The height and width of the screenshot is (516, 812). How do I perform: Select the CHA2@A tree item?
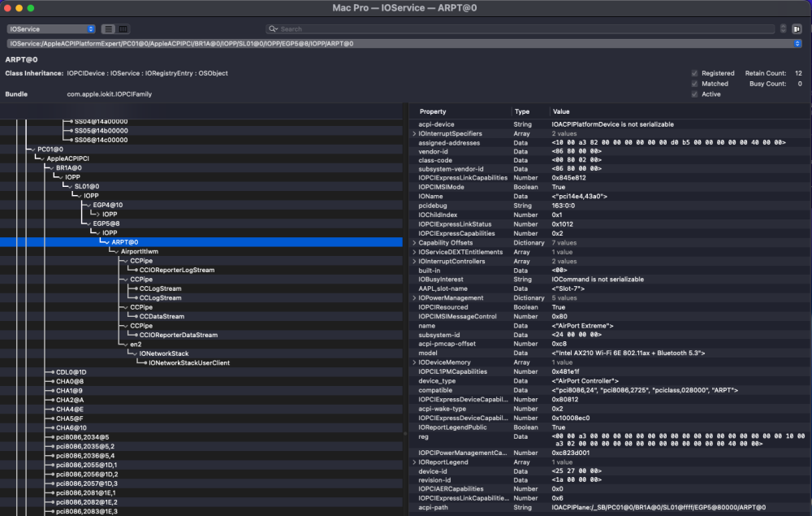coord(70,400)
